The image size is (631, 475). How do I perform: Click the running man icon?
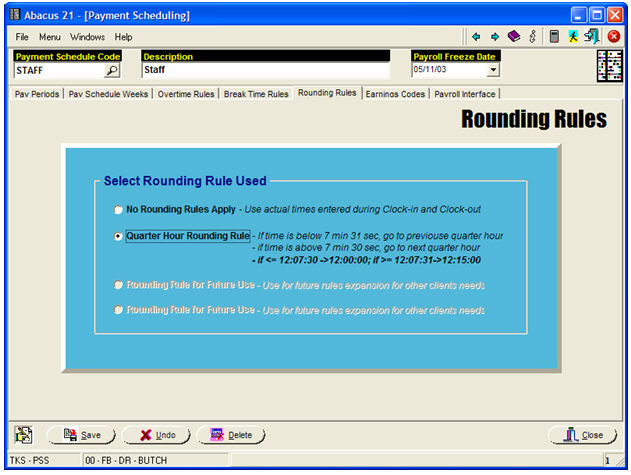pos(573,37)
